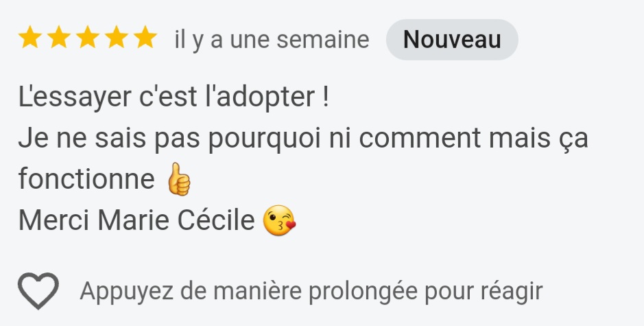Click the "il y a une semaine" timestamp
This screenshot has height=326, width=644.
click(x=272, y=40)
